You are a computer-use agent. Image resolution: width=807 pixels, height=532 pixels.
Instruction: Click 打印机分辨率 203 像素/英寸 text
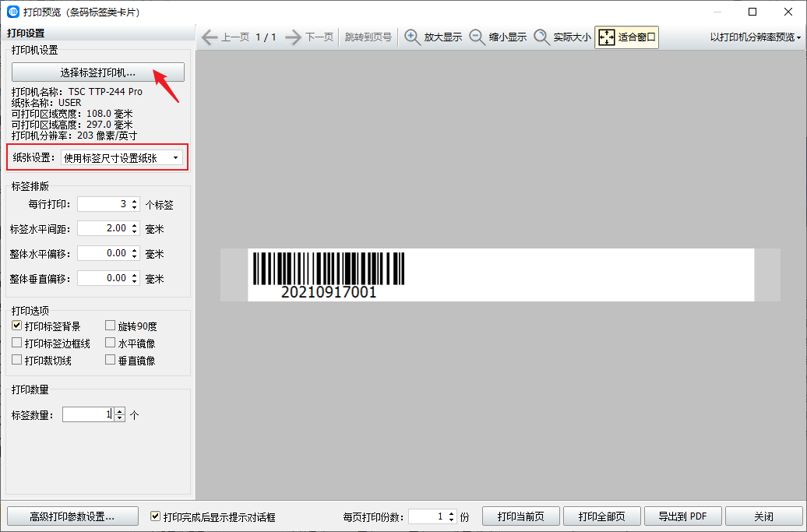pos(75,136)
